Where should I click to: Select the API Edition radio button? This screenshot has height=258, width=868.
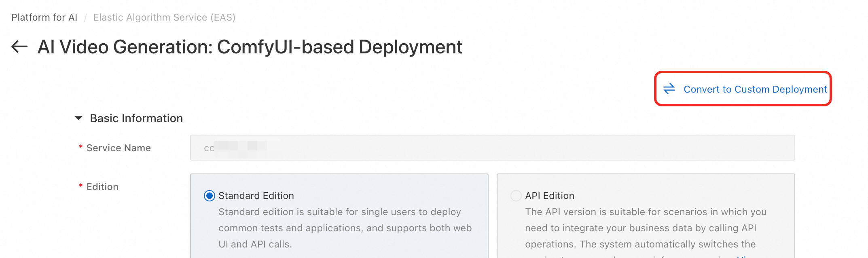(x=516, y=196)
